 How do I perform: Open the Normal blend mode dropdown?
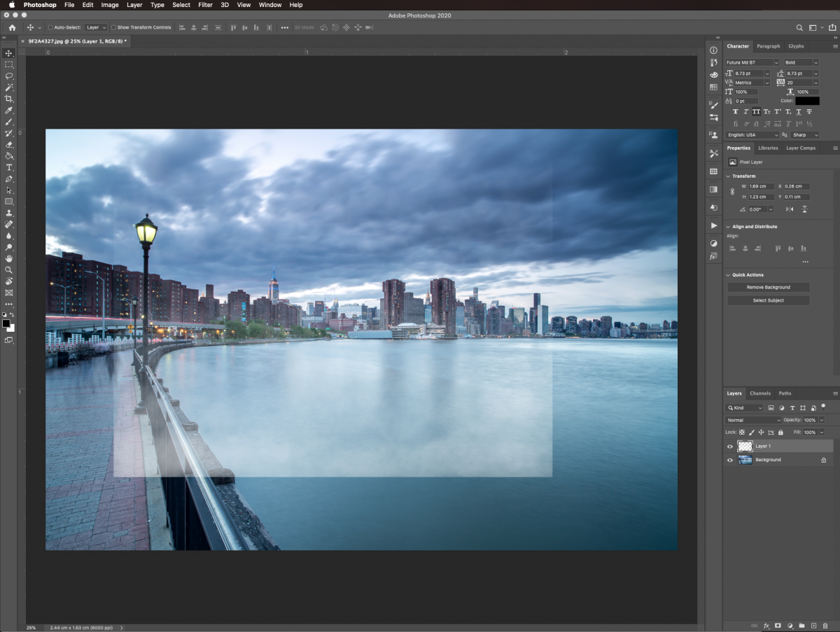pos(753,420)
